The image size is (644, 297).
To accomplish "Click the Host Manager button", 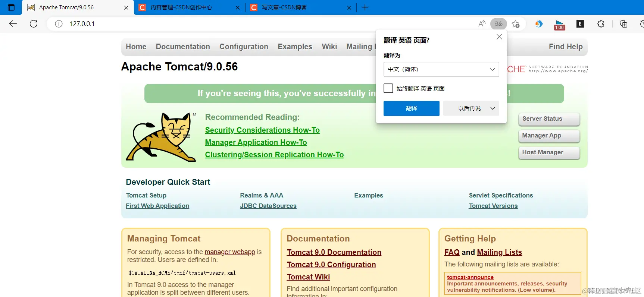I will [x=549, y=152].
